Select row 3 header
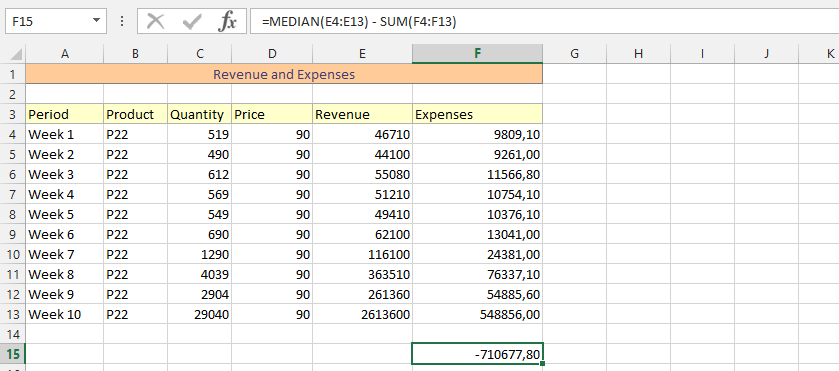The width and height of the screenshot is (839, 371). tap(13, 114)
